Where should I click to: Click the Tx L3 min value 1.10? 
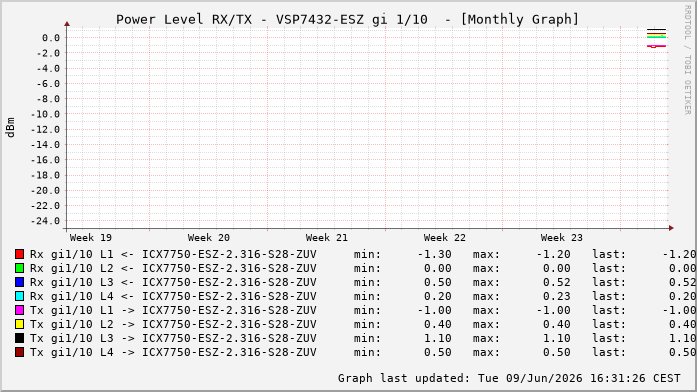click(x=438, y=338)
